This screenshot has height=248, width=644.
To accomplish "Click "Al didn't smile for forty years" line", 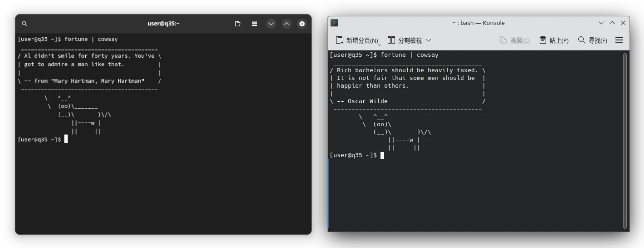I will coord(89,56).
